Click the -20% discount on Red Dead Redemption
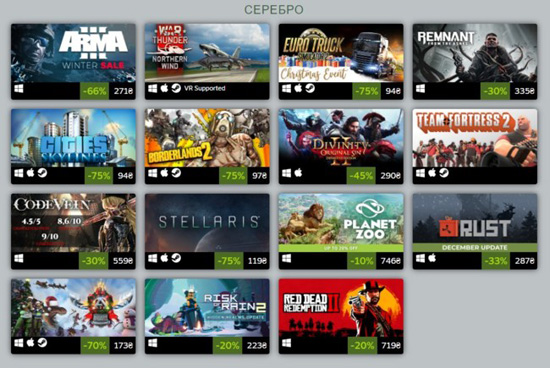This screenshot has height=368, width=550. point(363,346)
